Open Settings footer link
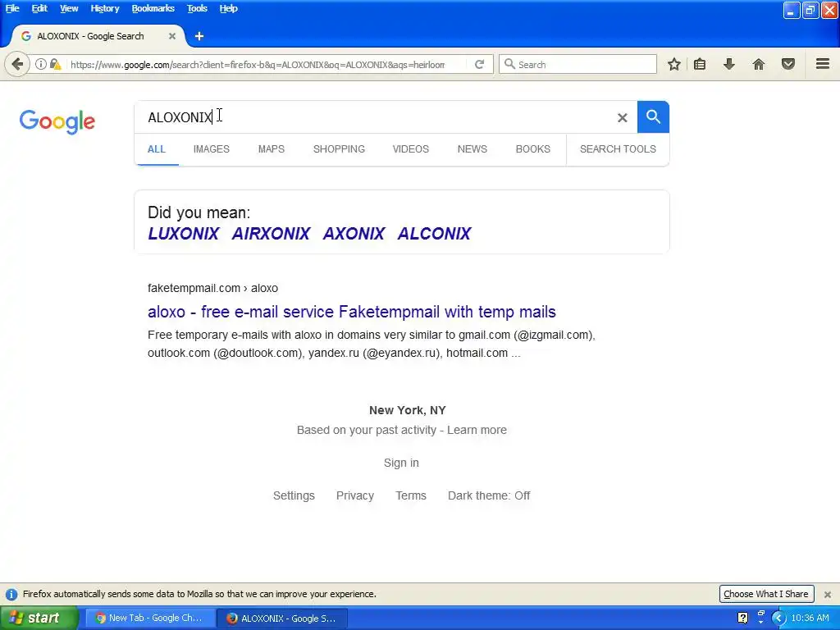 point(294,495)
